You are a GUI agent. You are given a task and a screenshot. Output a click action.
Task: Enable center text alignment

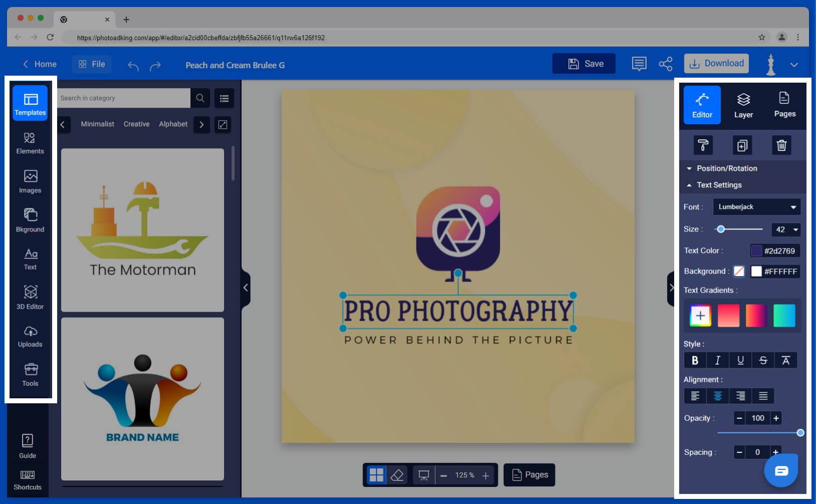pyautogui.click(x=717, y=396)
